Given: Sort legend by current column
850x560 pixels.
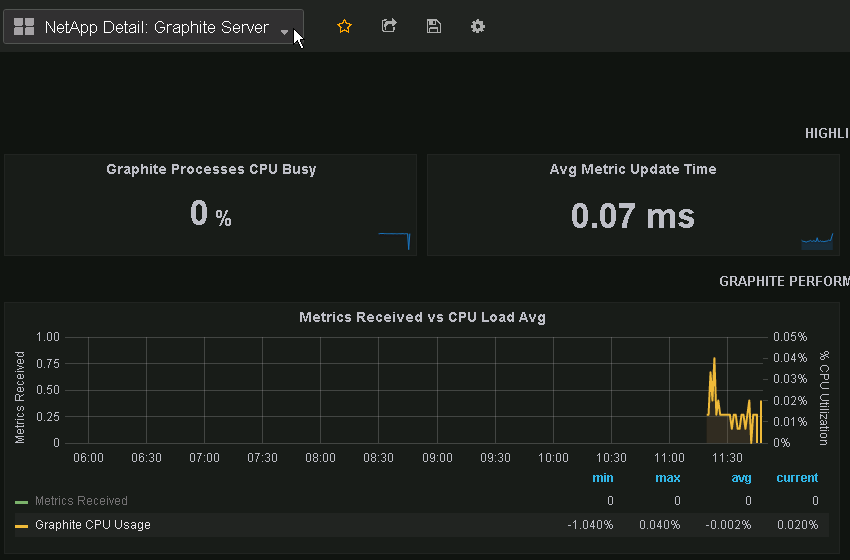Looking at the screenshot, I should [797, 478].
